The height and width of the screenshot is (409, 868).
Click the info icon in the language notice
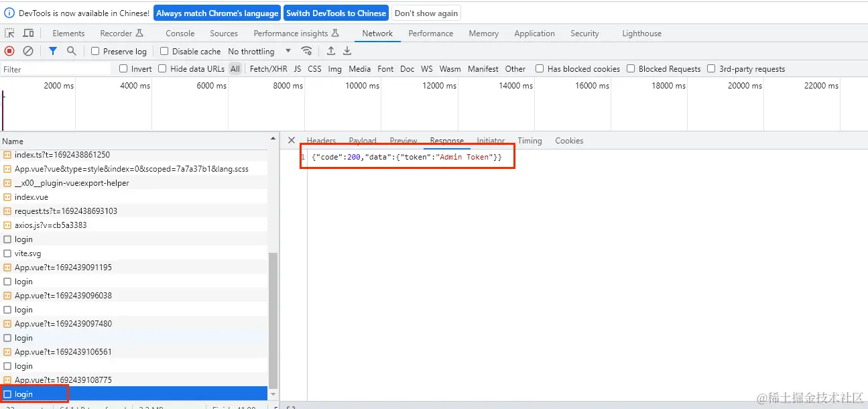(x=9, y=13)
